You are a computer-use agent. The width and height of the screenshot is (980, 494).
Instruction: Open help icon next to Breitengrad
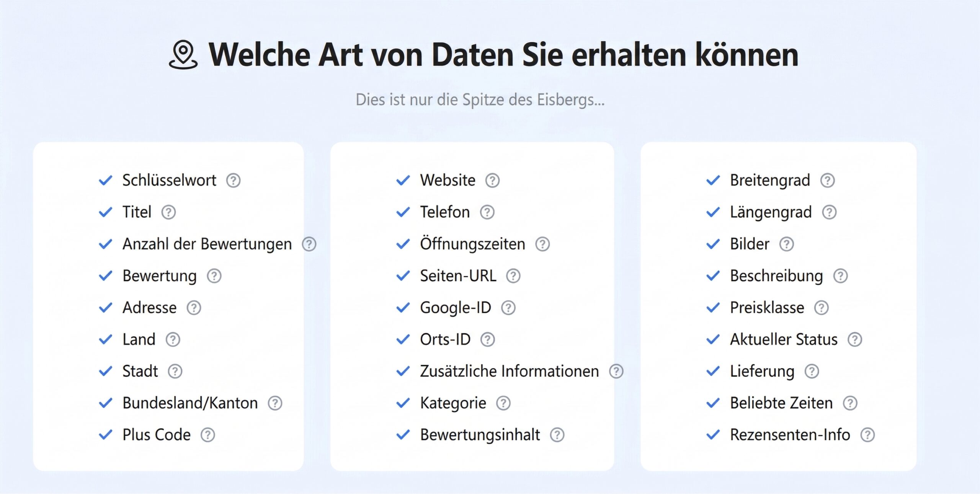(x=828, y=180)
